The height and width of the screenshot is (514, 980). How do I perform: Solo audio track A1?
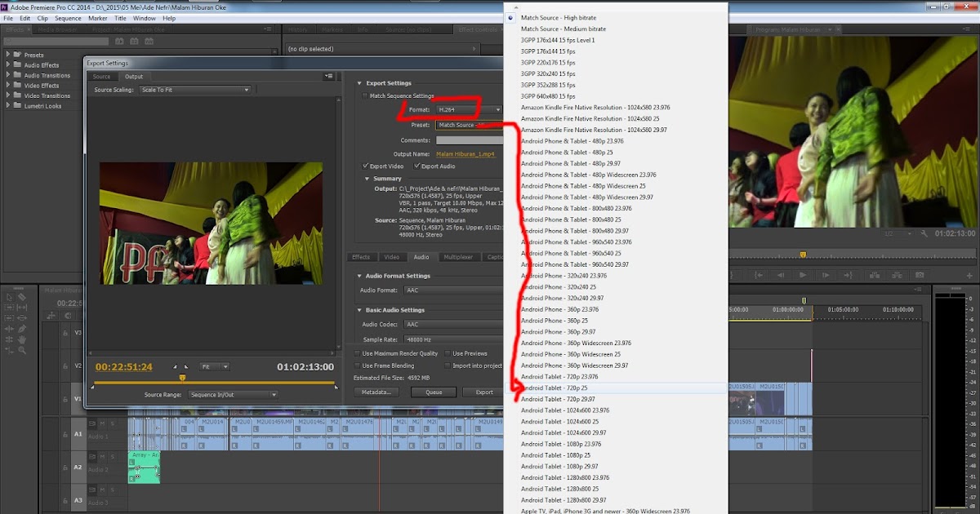coord(113,423)
